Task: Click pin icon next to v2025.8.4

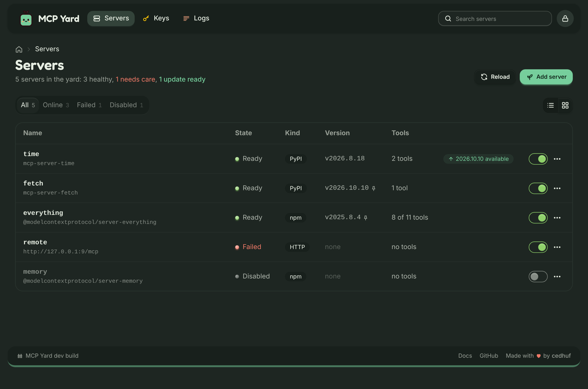Action: tap(365, 218)
